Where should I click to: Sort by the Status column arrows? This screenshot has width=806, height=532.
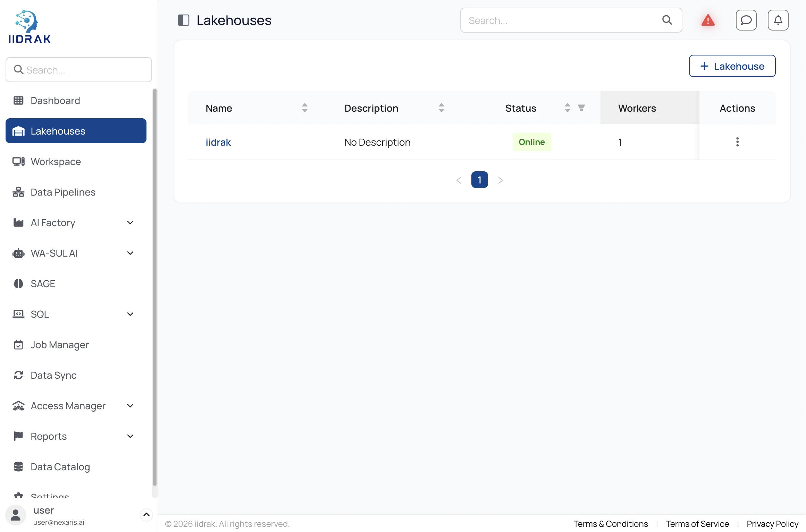point(567,108)
